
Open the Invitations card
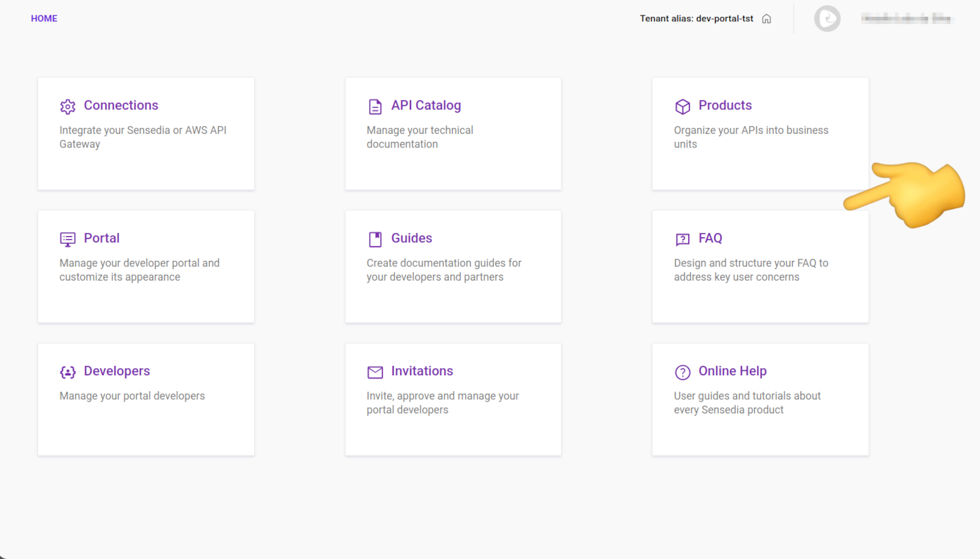(453, 399)
